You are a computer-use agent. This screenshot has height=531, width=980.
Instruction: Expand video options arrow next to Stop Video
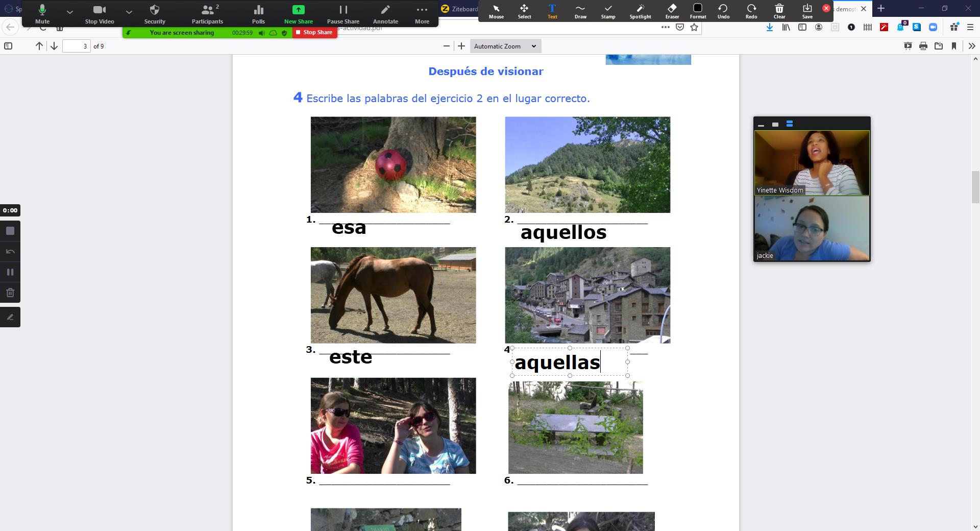click(x=129, y=12)
